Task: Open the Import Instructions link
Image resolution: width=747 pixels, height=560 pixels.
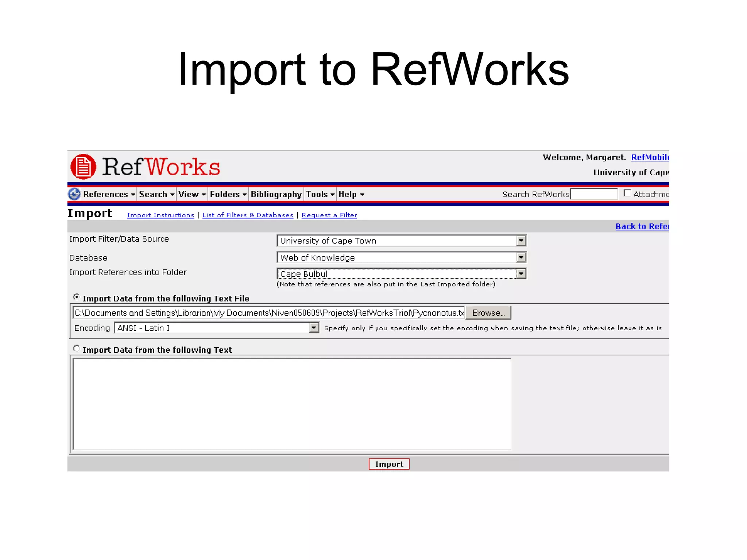Action: [x=160, y=215]
